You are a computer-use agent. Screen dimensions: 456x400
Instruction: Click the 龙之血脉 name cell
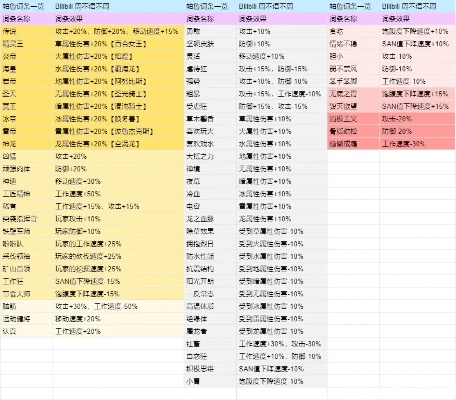(210, 219)
